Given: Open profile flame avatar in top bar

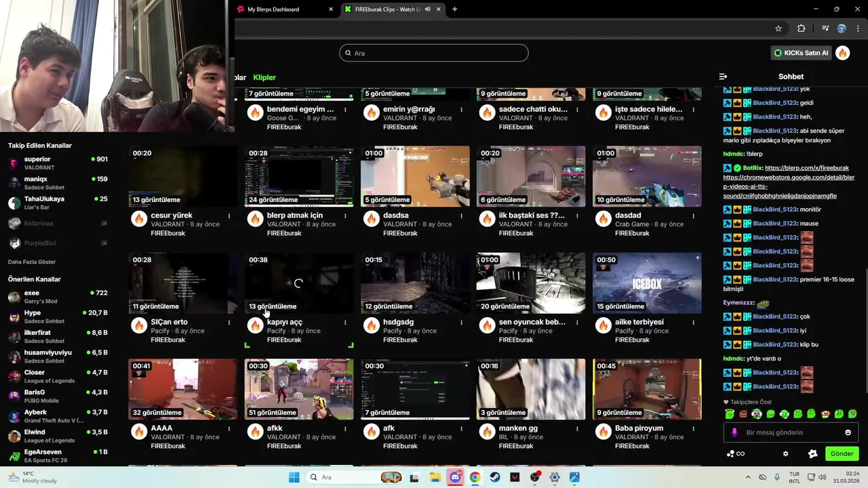Looking at the screenshot, I should [842, 53].
